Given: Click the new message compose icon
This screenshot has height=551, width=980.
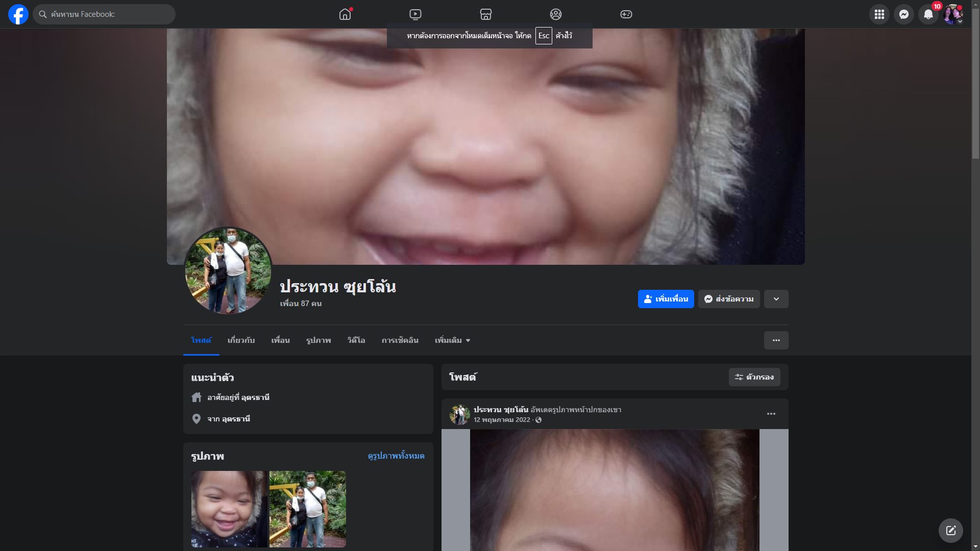Looking at the screenshot, I should (x=950, y=531).
